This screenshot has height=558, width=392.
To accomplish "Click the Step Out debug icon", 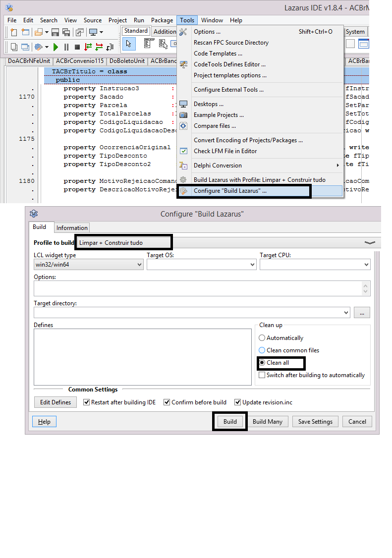I will tap(110, 47).
